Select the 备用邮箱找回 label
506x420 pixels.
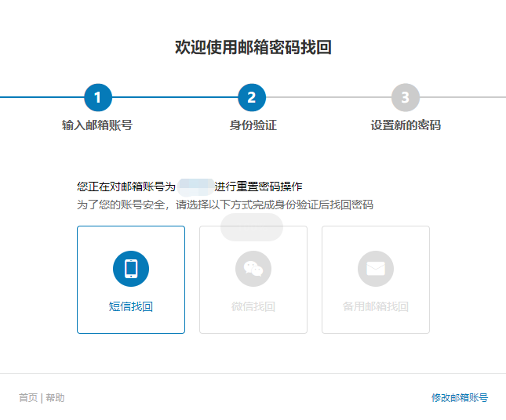coord(376,306)
